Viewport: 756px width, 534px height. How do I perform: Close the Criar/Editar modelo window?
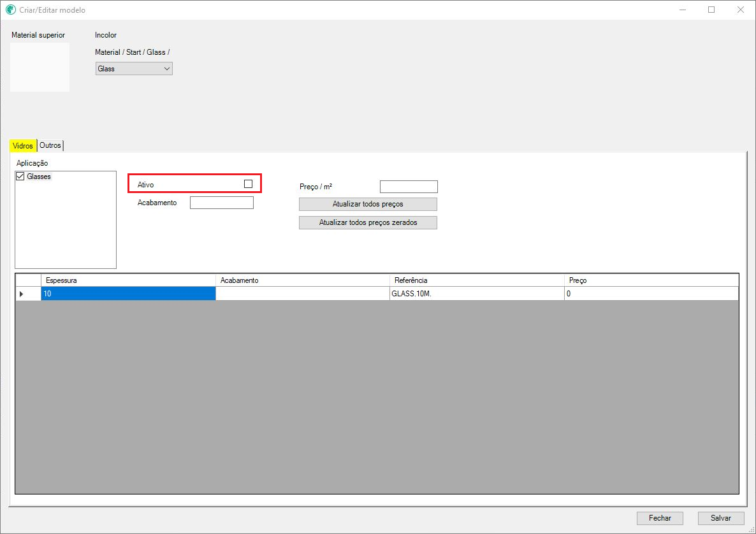coord(741,10)
